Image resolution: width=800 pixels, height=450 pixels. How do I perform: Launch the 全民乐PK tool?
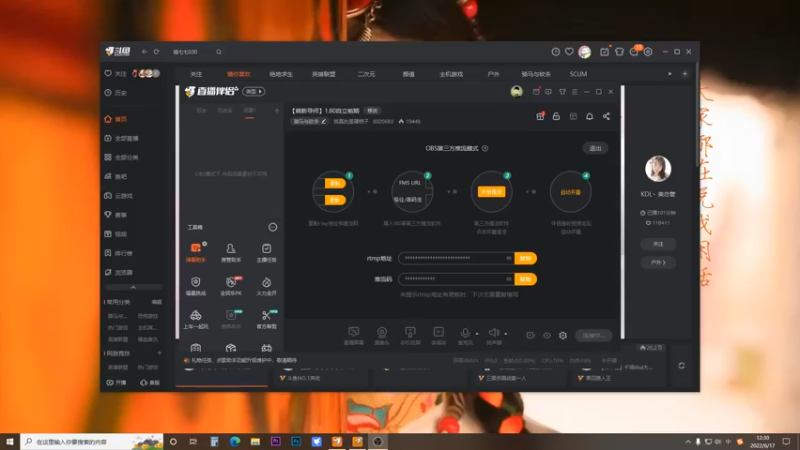(x=231, y=286)
